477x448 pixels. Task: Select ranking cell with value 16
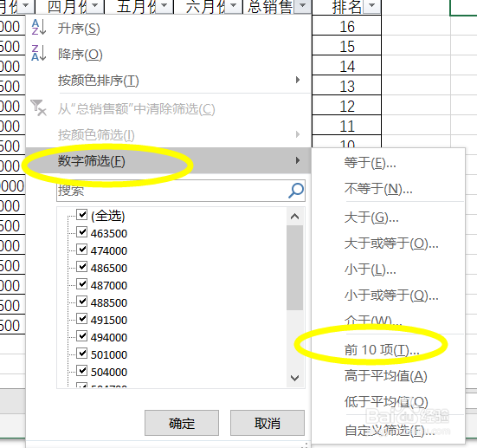pyautogui.click(x=346, y=26)
